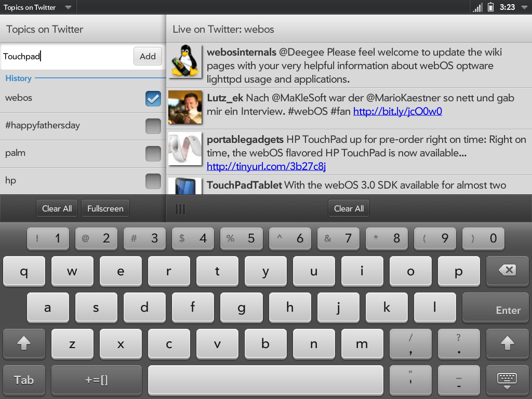
Task: Tap the backspace key icon
Action: click(x=507, y=271)
